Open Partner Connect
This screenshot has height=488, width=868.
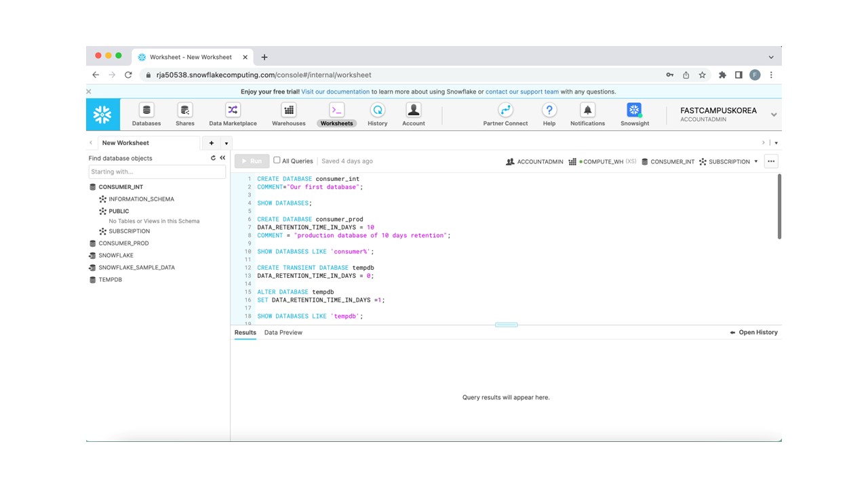pos(505,115)
